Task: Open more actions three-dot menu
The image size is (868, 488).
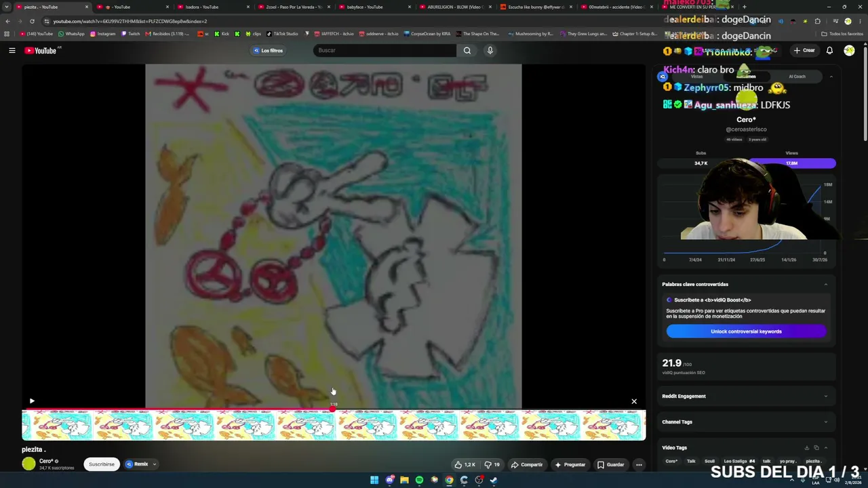Action: [639, 464]
